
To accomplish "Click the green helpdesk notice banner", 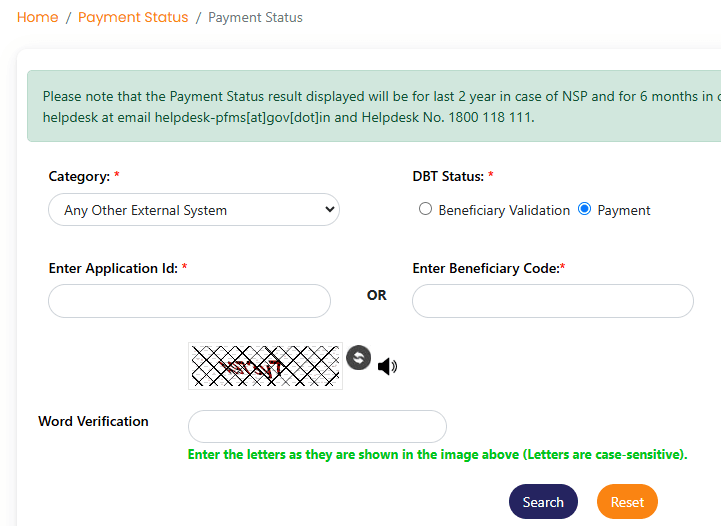I will point(374,106).
